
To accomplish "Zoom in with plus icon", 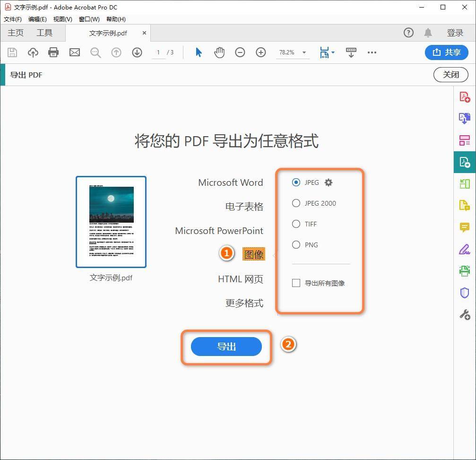I will tap(261, 52).
